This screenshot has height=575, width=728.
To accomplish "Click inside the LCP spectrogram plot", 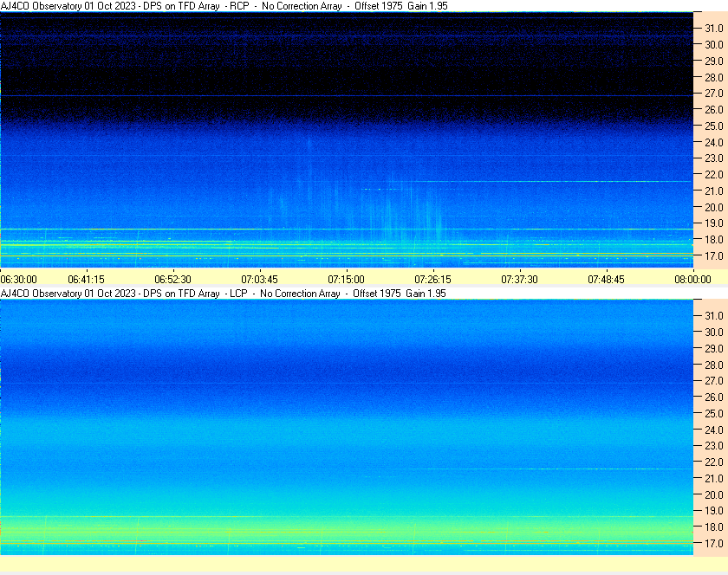I will click(x=347, y=427).
